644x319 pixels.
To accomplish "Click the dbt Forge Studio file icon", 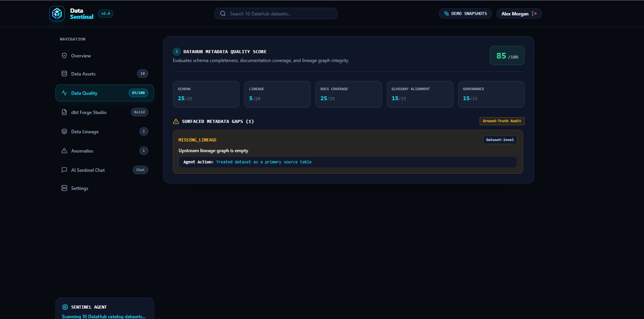I will (64, 112).
